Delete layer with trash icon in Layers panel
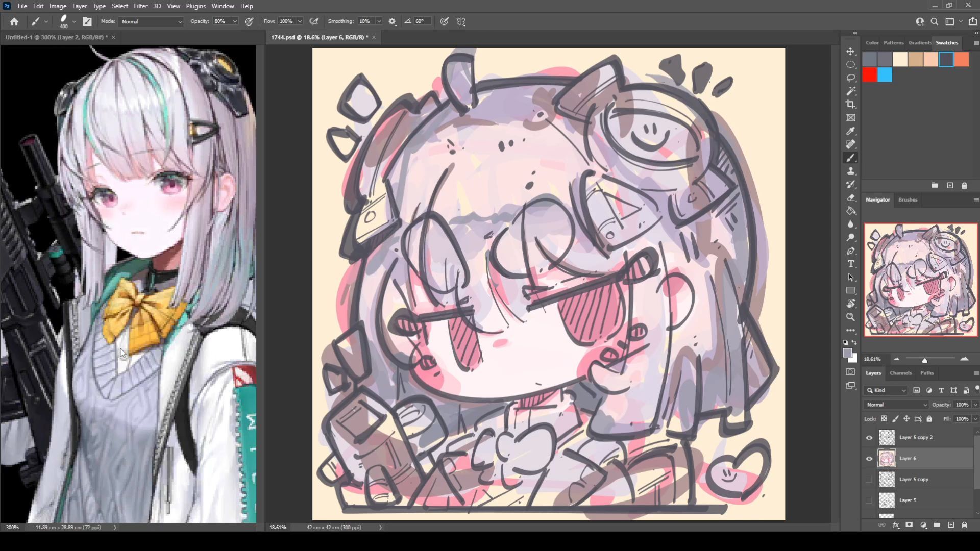Viewport: 980px width, 551px height. pos(964,525)
